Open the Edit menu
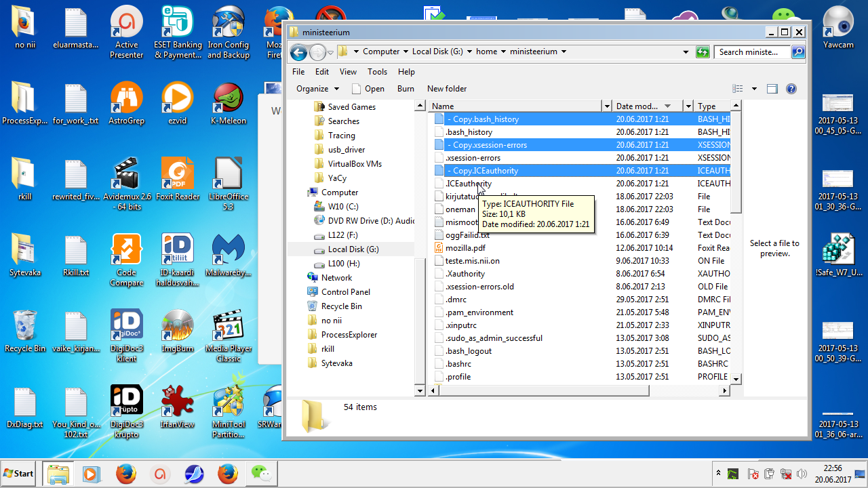The image size is (868, 488). pyautogui.click(x=322, y=72)
